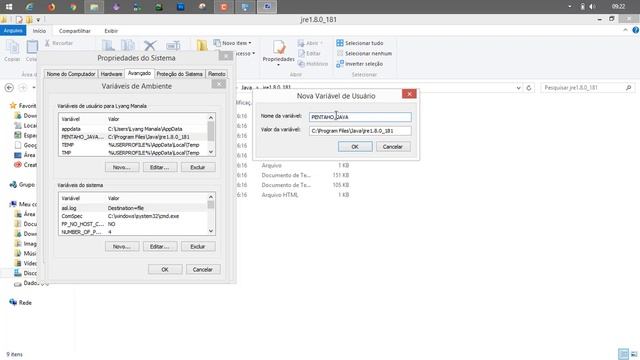Click the Recortar scissors icon
The image size is (640, 360).
[x=47, y=43]
